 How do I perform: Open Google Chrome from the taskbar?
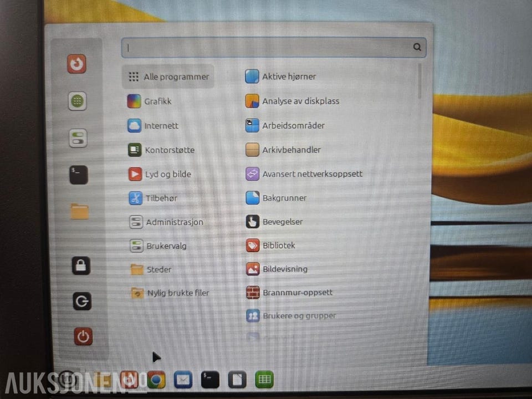click(156, 380)
